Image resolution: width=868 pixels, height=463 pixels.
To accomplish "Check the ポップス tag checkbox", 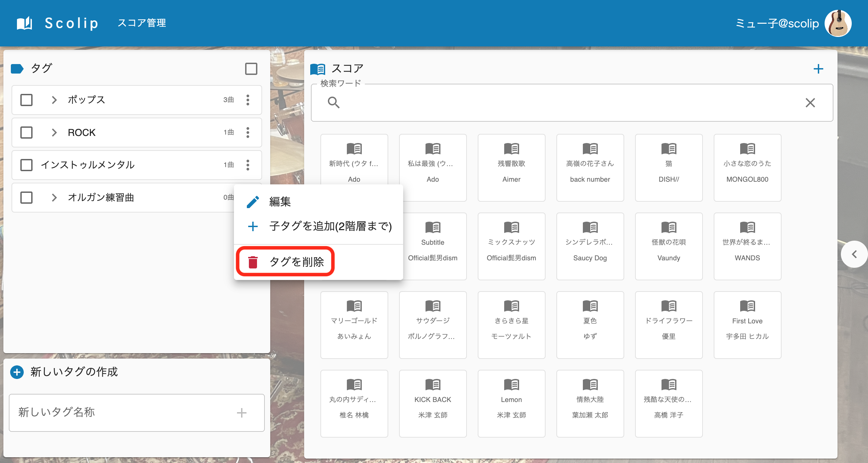I will [x=26, y=100].
